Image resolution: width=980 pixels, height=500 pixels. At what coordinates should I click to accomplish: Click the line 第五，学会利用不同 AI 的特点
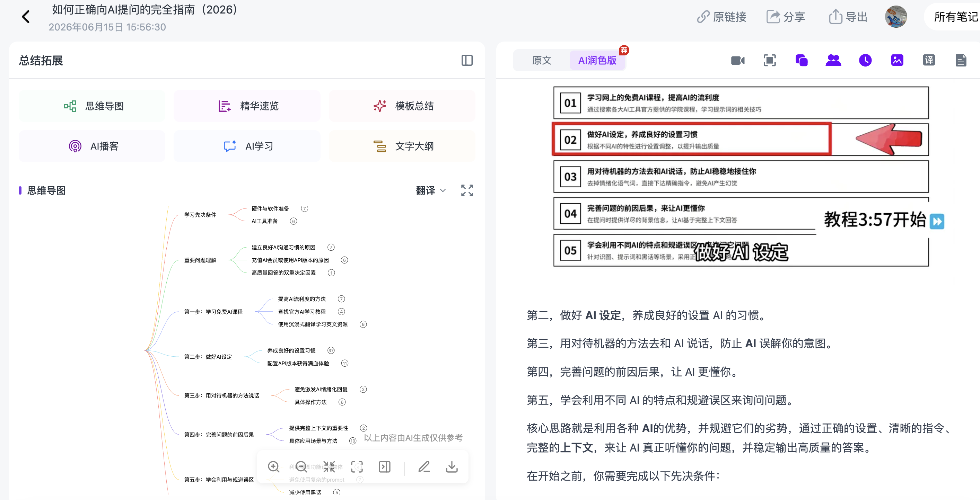(x=661, y=400)
